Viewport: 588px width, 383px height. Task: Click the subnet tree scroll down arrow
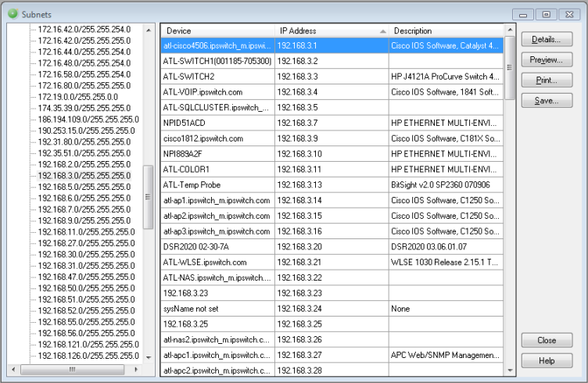[149, 357]
